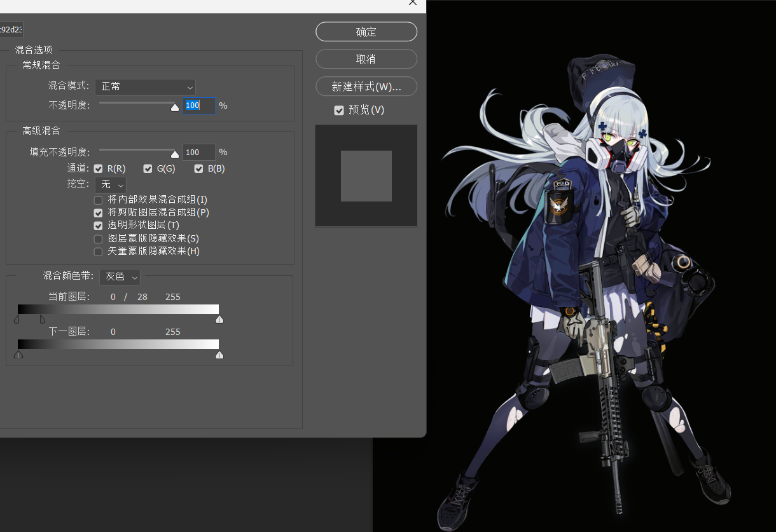This screenshot has width=776, height=532.
Task: Click the 高级混合 group label
Action: point(41,131)
